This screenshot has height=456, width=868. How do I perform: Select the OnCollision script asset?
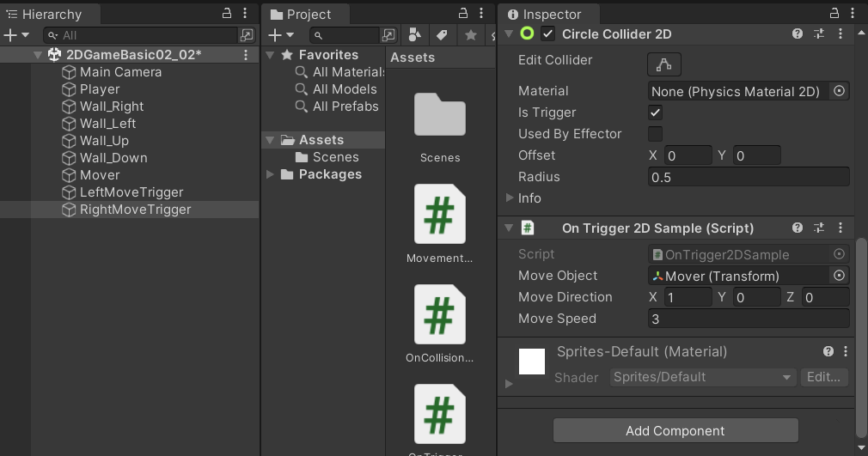pos(439,314)
